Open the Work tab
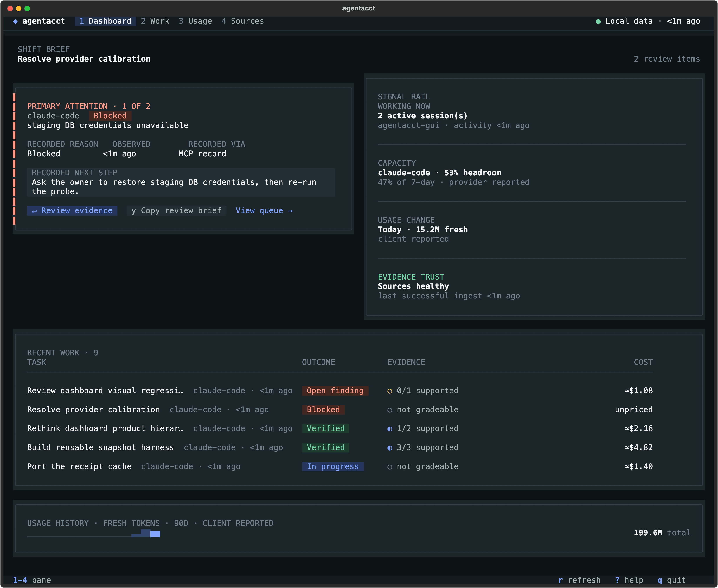This screenshot has height=588, width=718. tap(155, 21)
